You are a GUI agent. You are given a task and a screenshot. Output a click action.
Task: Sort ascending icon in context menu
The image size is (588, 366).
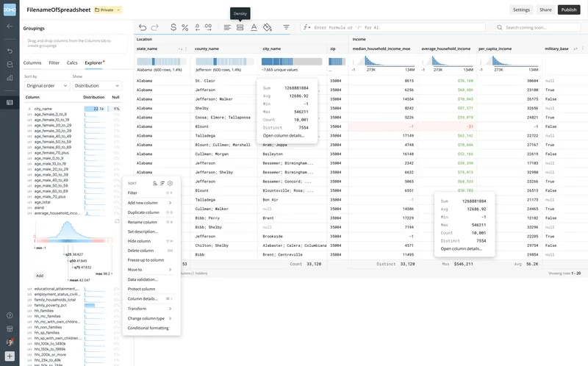[155, 184]
